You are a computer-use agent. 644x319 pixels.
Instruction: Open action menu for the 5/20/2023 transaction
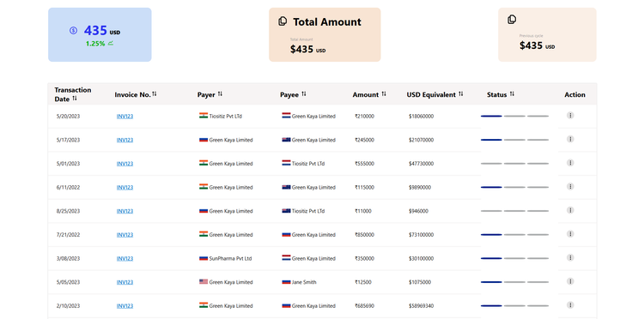570,115
